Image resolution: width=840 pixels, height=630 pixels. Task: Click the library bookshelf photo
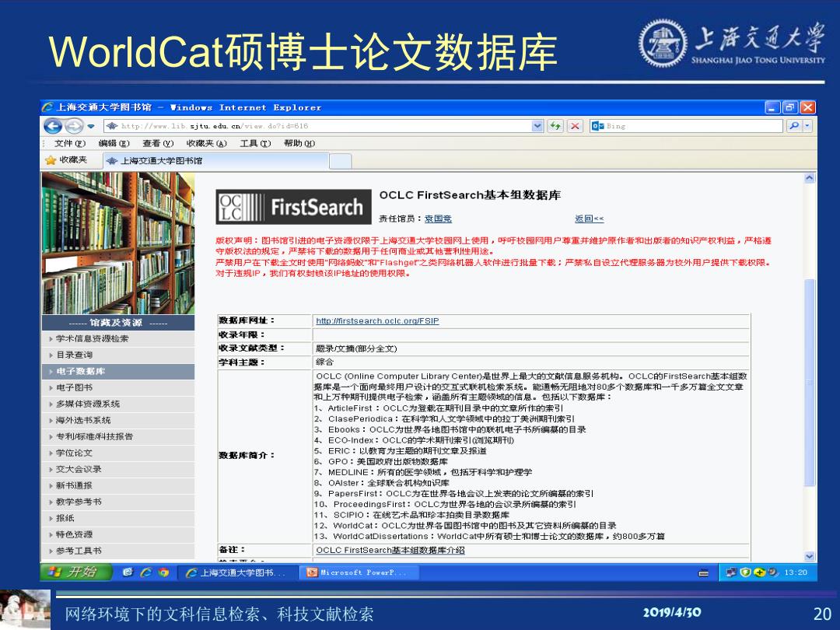[x=118, y=243]
